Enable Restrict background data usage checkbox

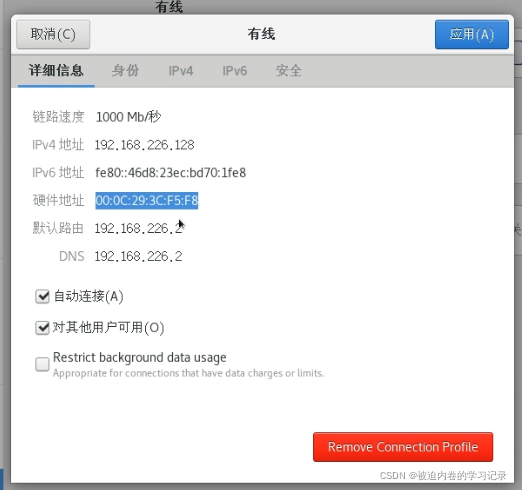pos(42,364)
